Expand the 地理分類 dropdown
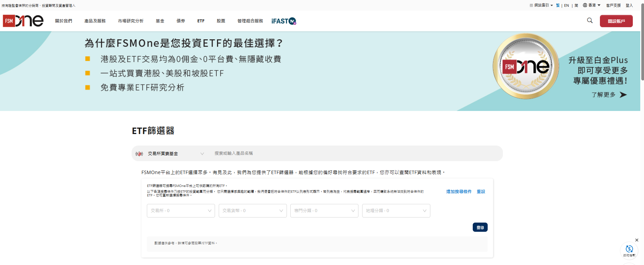The width and height of the screenshot is (644, 265). click(396, 211)
